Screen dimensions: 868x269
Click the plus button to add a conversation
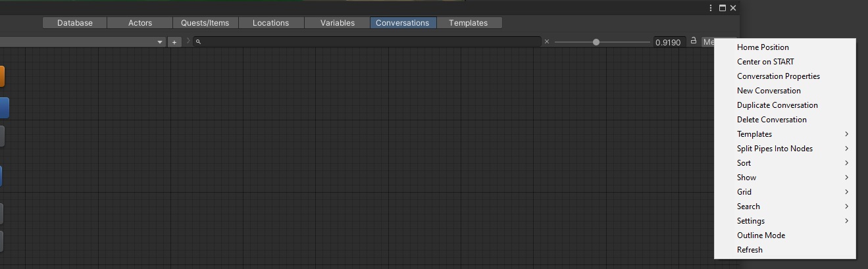[x=174, y=42]
